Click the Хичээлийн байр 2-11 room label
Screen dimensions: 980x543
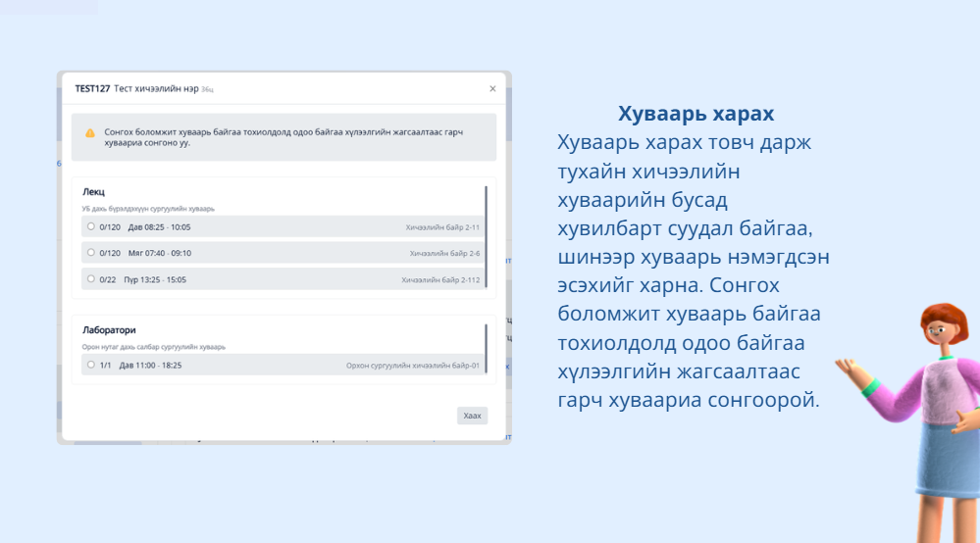[442, 227]
